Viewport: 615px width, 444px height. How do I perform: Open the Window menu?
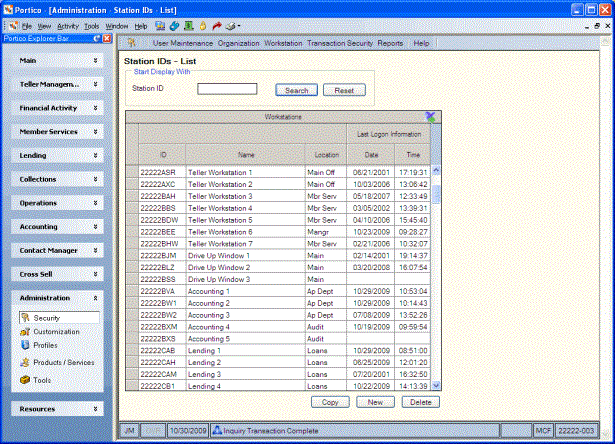[116, 26]
